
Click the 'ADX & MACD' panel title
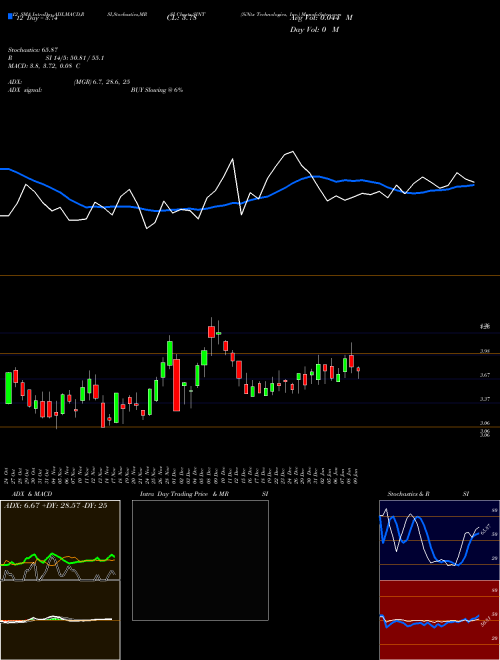[32, 494]
